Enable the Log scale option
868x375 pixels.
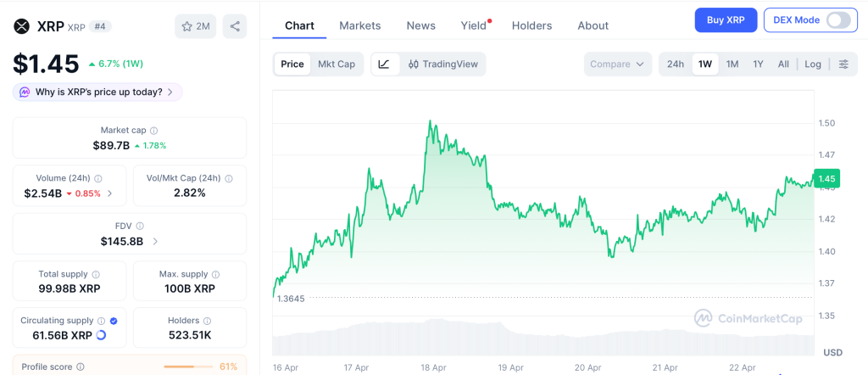(x=813, y=64)
